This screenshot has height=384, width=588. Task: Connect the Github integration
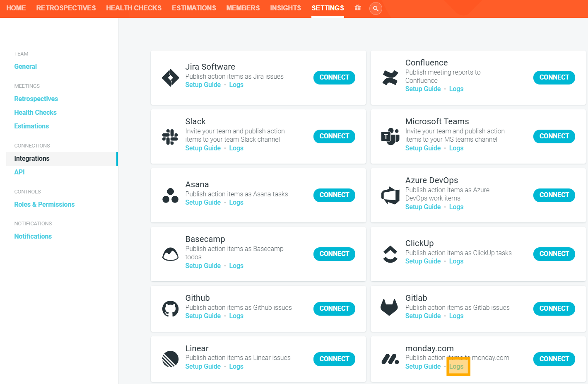click(334, 309)
